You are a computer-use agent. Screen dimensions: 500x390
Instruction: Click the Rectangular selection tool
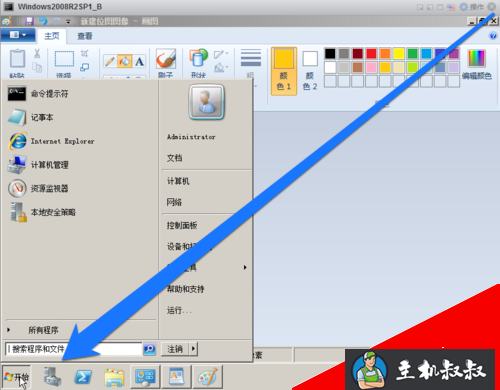(x=64, y=59)
